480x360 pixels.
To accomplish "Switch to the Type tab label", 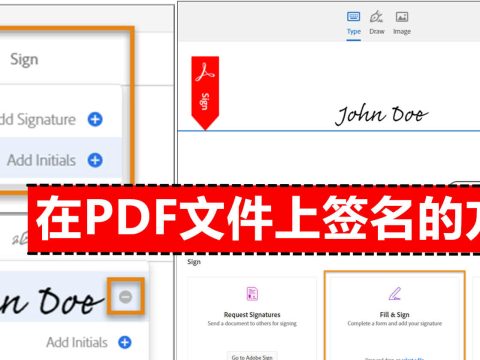I will [x=354, y=32].
